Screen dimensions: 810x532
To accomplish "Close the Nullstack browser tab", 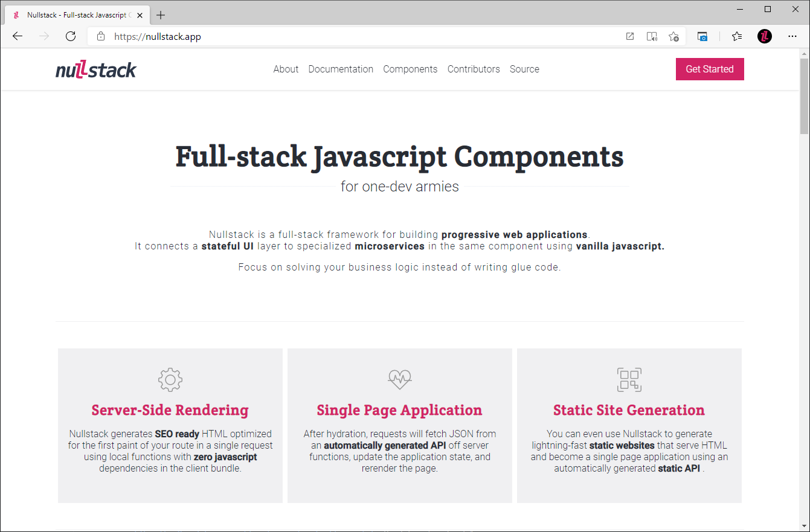I will pos(140,15).
